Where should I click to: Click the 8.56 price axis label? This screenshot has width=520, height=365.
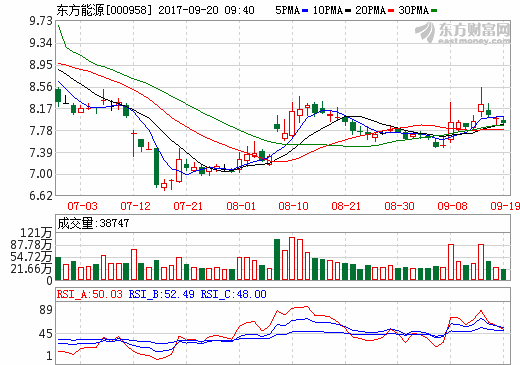41,87
